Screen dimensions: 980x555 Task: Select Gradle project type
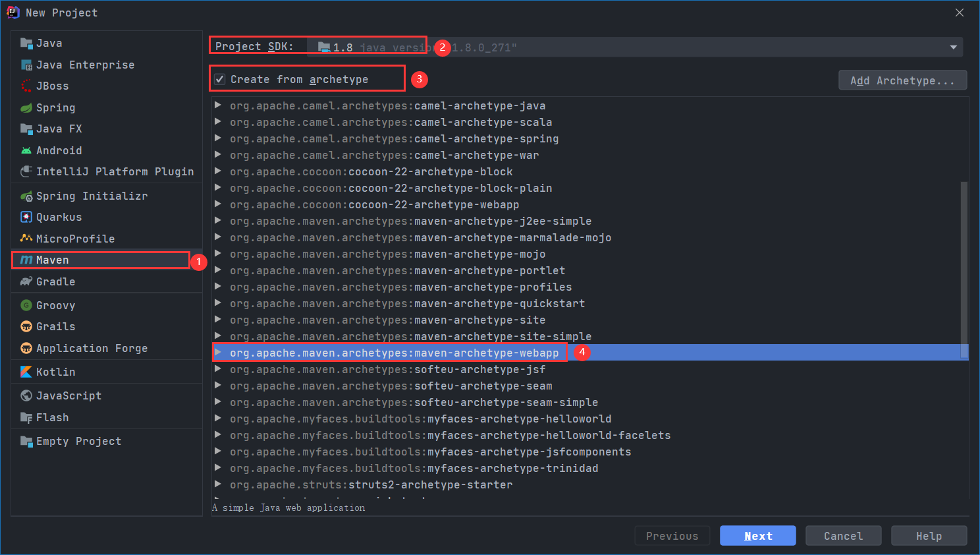(107, 281)
